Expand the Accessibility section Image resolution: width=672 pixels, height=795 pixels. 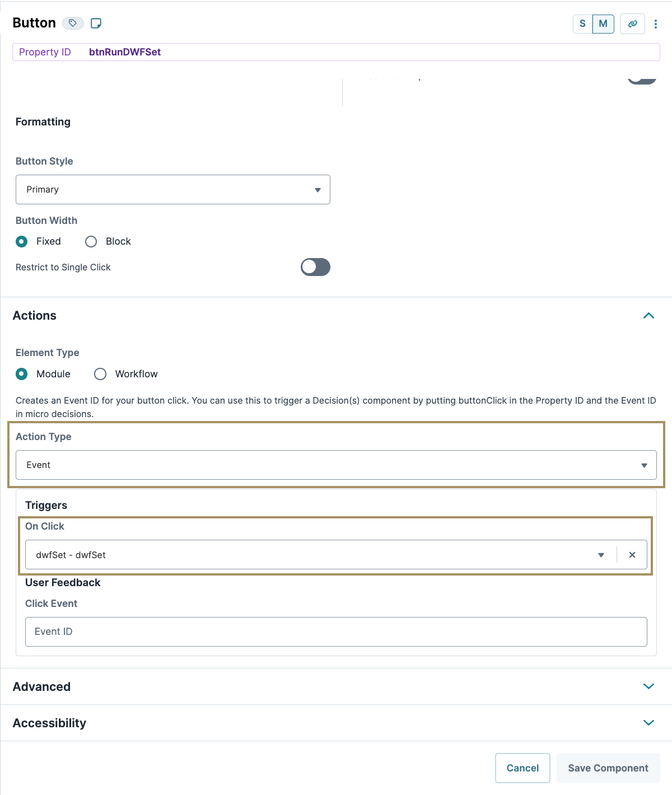click(x=648, y=722)
